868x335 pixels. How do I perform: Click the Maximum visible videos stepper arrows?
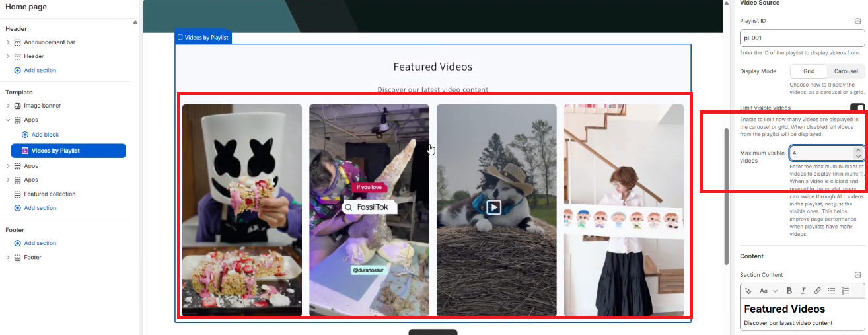[857, 153]
